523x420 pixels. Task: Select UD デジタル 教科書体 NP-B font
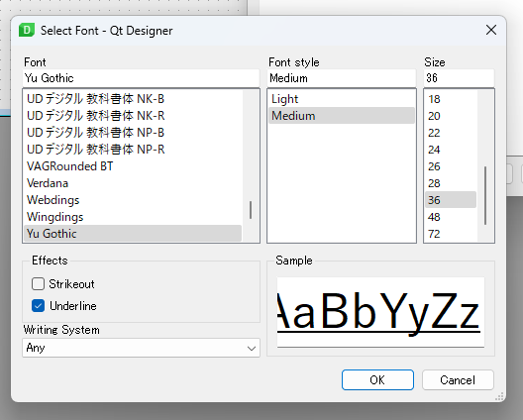[x=133, y=133]
